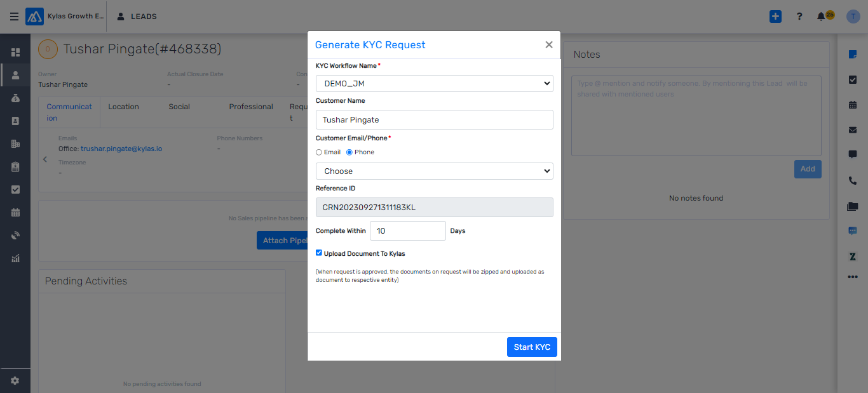
Task: Open the Documents icon on the right rail
Action: point(852,206)
